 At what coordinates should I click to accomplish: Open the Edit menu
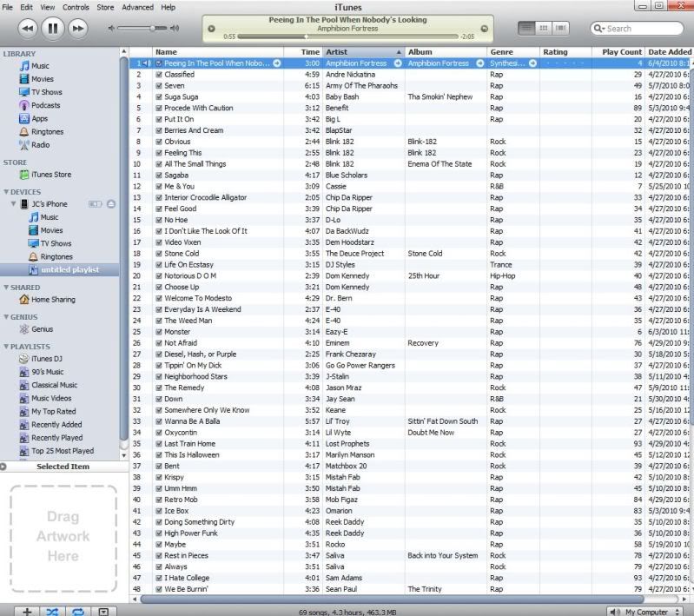[x=27, y=7]
